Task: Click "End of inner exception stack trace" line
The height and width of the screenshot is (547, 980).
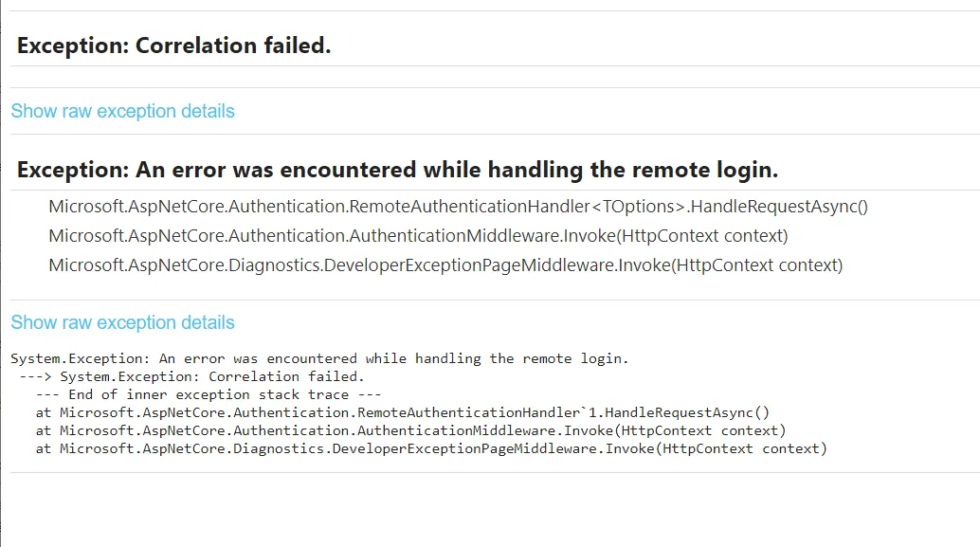Action: tap(209, 394)
